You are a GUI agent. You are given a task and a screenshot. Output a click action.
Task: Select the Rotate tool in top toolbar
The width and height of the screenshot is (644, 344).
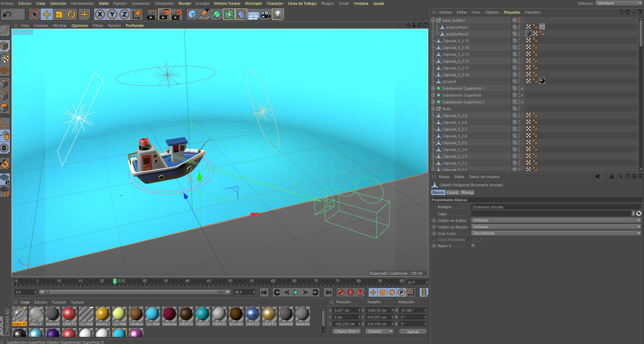point(71,14)
